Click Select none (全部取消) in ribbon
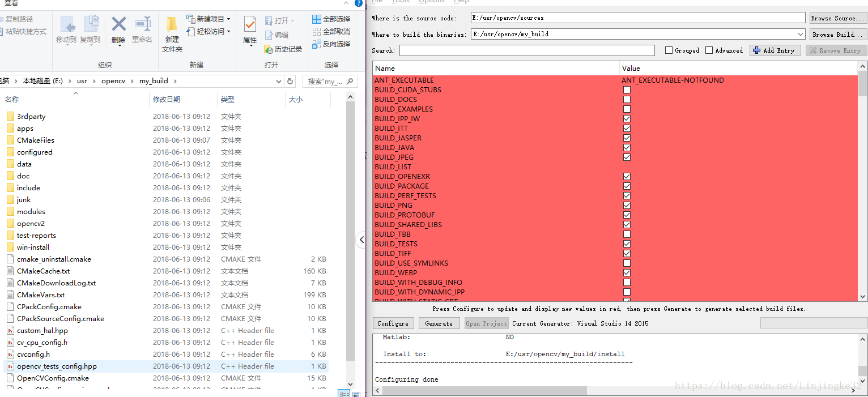 331,31
